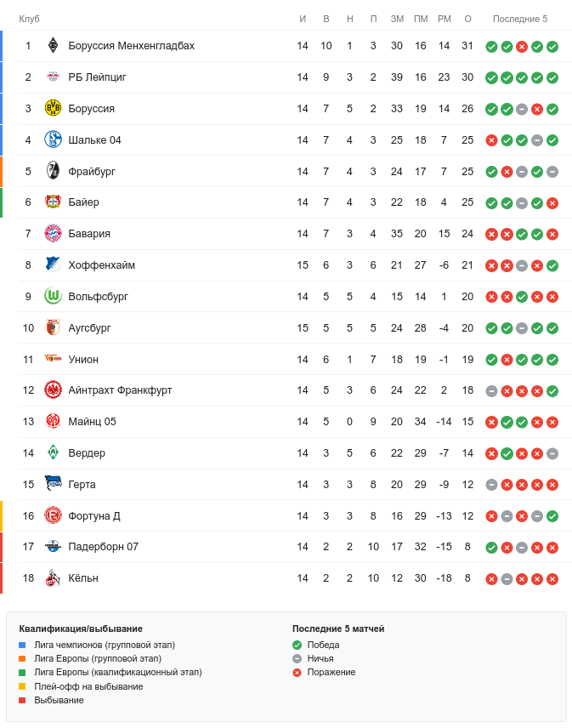Click the Schalke 04 club crest

(x=54, y=140)
